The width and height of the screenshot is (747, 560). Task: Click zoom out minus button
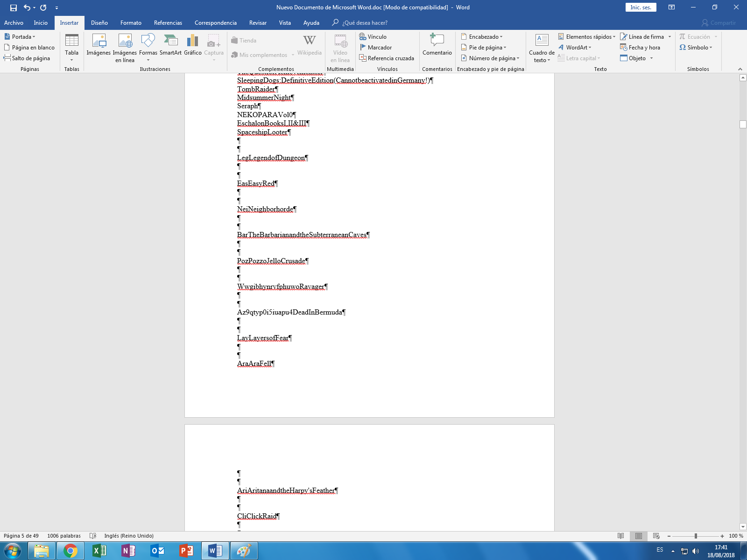669,536
